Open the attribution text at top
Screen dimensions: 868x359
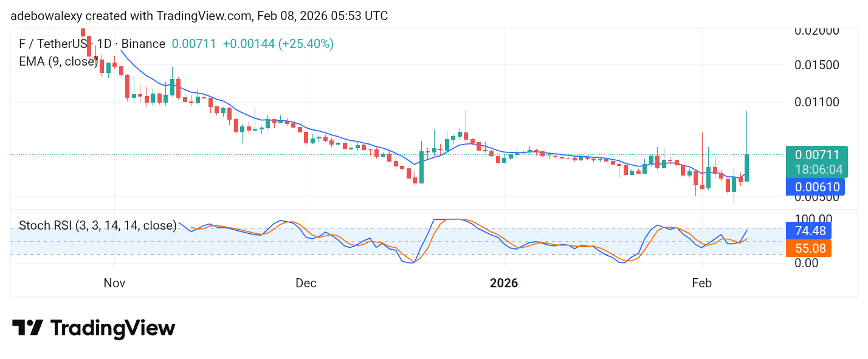point(199,16)
